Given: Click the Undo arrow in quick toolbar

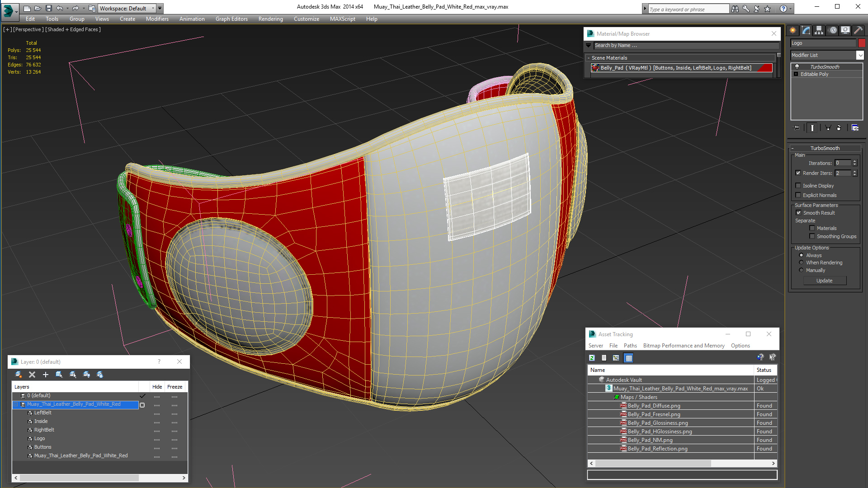Looking at the screenshot, I should coord(59,8).
